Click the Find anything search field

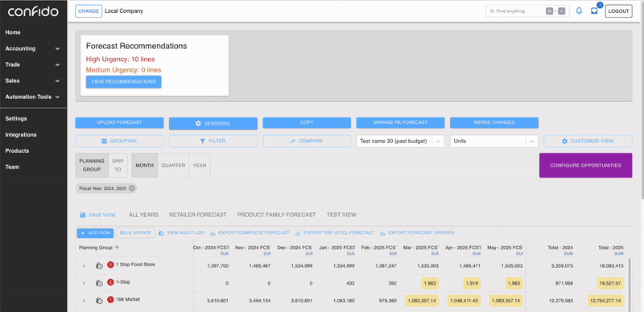[x=527, y=11]
